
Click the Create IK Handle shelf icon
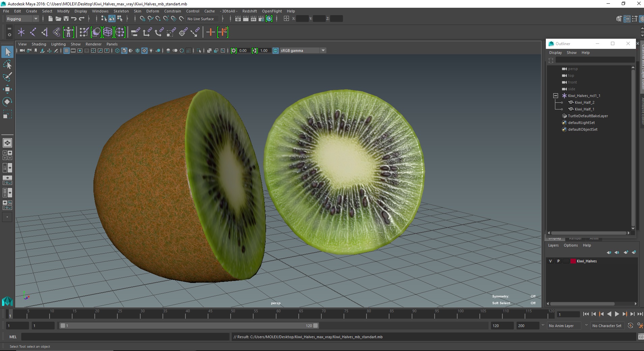(45, 32)
